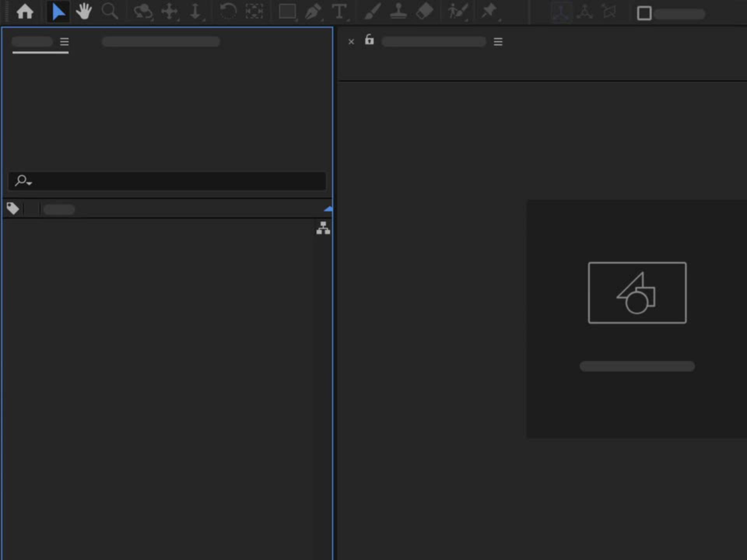Select the Selection arrow tool
This screenshot has height=560, width=747.
point(58,12)
